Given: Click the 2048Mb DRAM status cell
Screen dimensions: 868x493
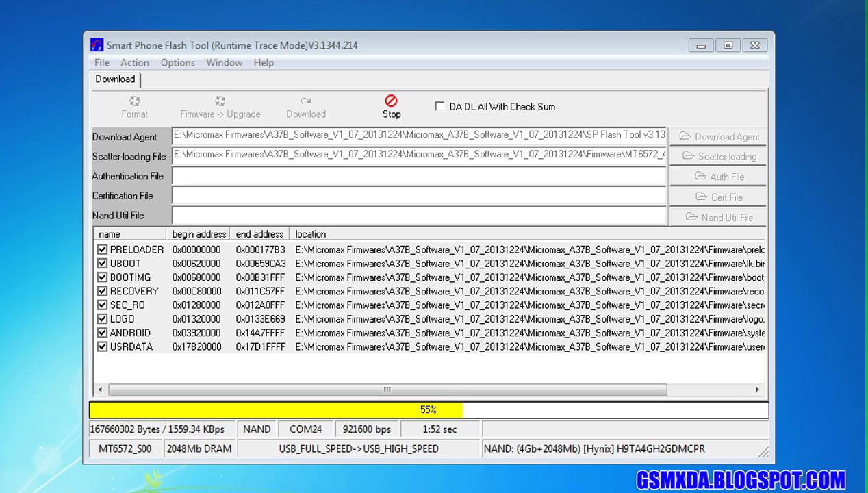Looking at the screenshot, I should [199, 449].
